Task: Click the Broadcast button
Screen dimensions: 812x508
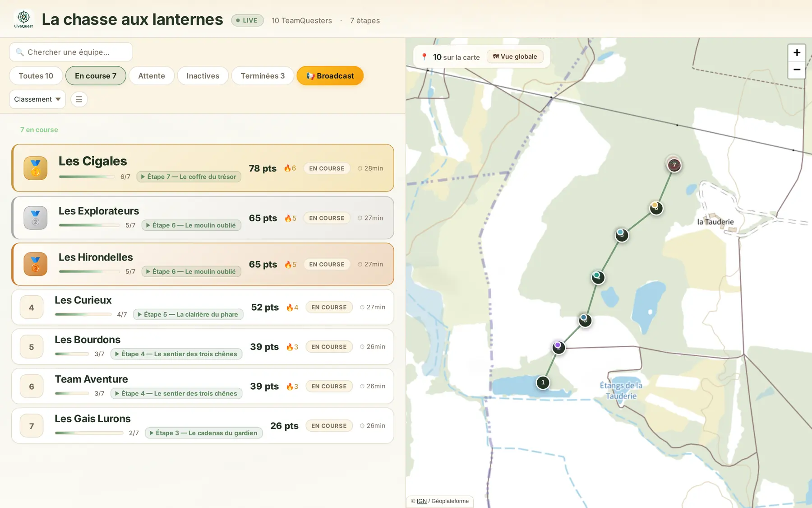Action: click(x=330, y=76)
